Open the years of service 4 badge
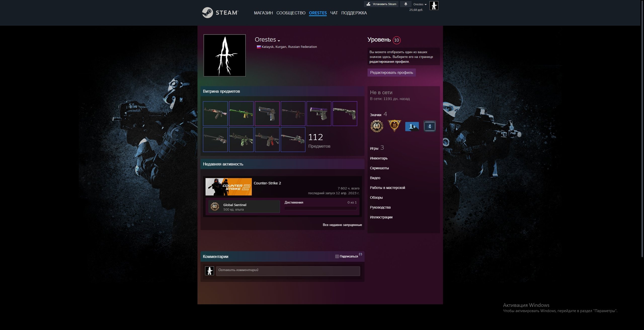644x330 pixels. click(430, 126)
